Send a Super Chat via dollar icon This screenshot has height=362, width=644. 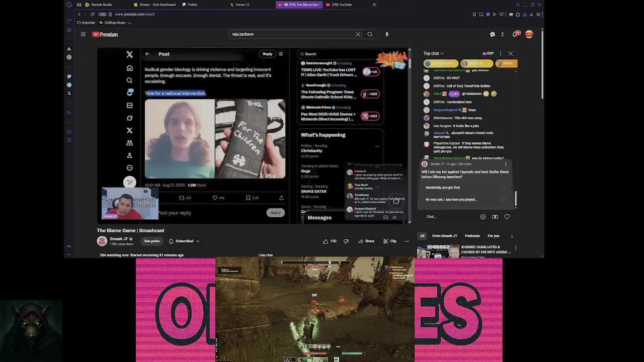(x=495, y=217)
